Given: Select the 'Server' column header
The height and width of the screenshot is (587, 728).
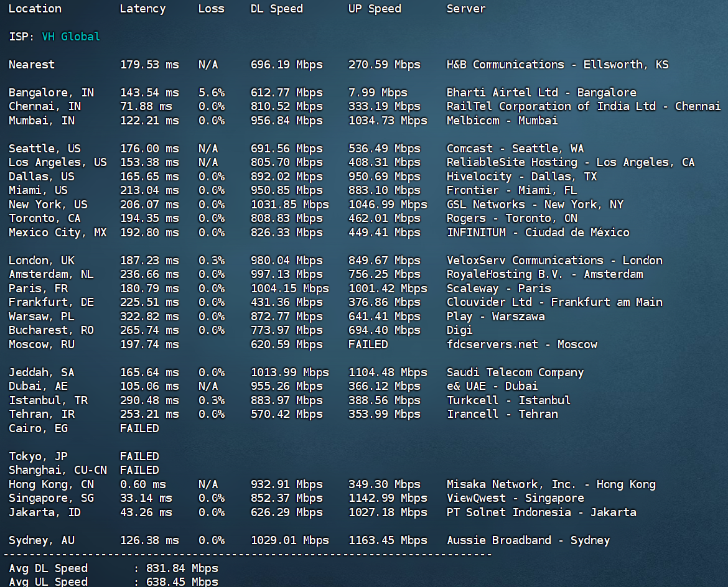Looking at the screenshot, I should pyautogui.click(x=466, y=9).
